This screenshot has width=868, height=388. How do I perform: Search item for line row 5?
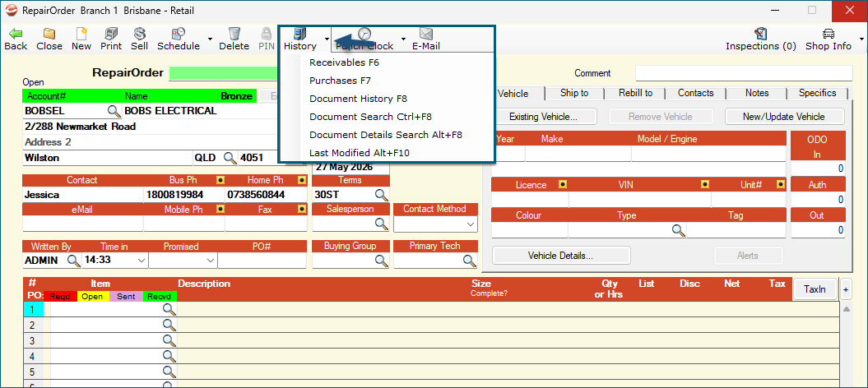(x=169, y=372)
